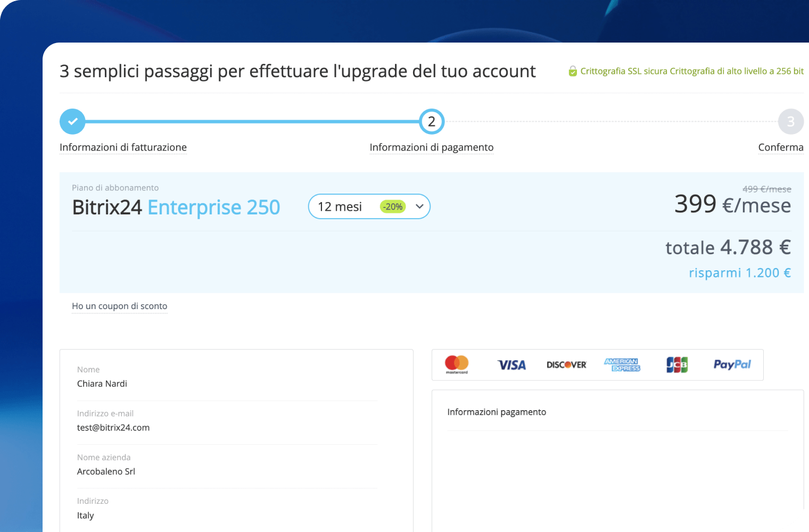Screen dimensions: 809x532
Task: Select the VISA payment logo
Action: click(x=511, y=365)
